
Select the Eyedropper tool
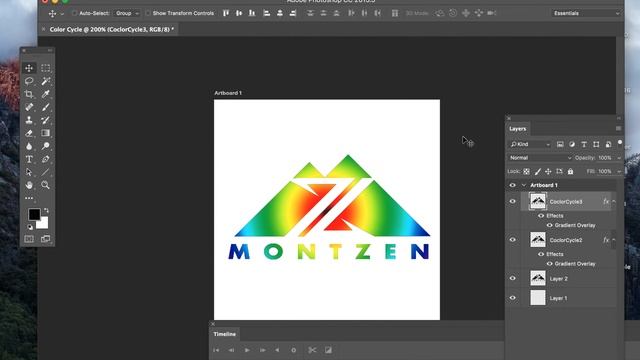[45, 94]
